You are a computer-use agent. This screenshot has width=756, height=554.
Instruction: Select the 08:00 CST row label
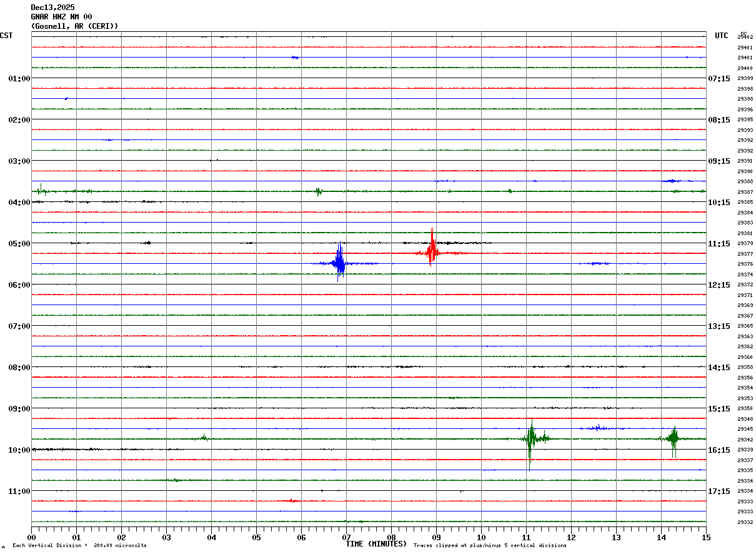pyautogui.click(x=19, y=367)
